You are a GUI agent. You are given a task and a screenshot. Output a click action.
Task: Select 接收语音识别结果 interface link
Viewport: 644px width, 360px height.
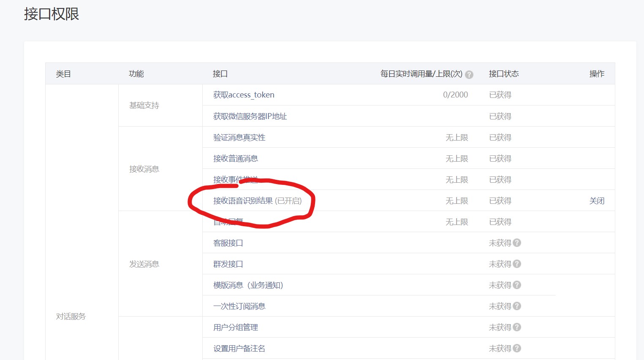[243, 201]
